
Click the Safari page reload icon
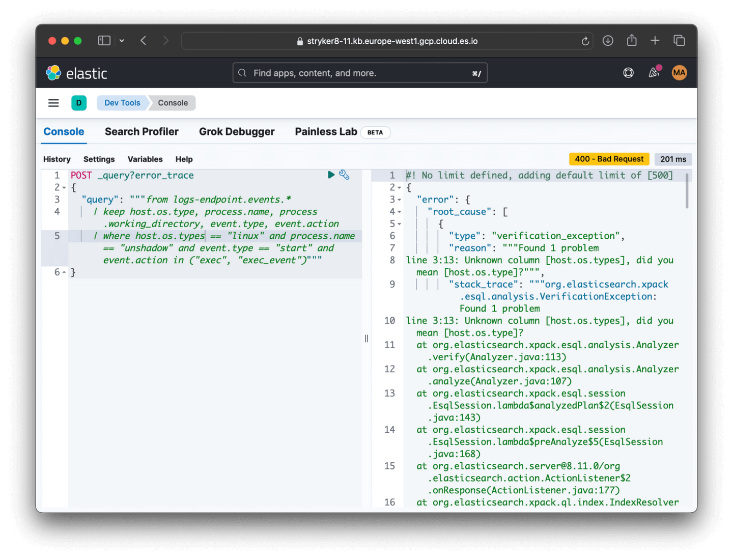point(585,41)
